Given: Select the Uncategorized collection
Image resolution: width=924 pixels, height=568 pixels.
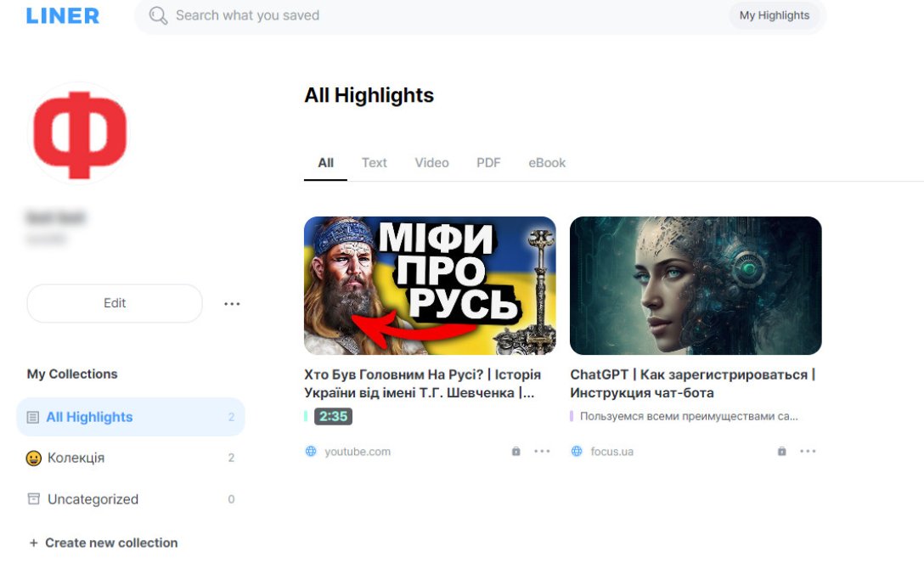Looking at the screenshot, I should 93,499.
